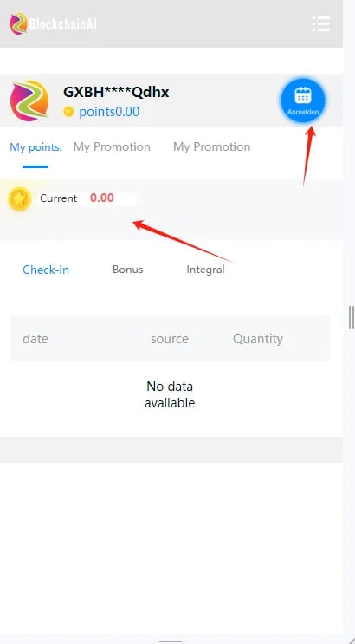
Task: Click the date column header
Action: click(x=35, y=339)
